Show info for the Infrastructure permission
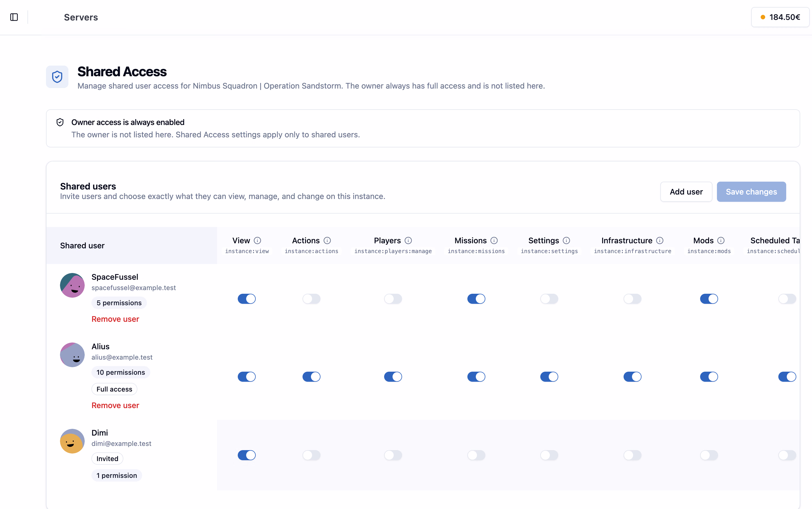812x509 pixels. pos(660,240)
